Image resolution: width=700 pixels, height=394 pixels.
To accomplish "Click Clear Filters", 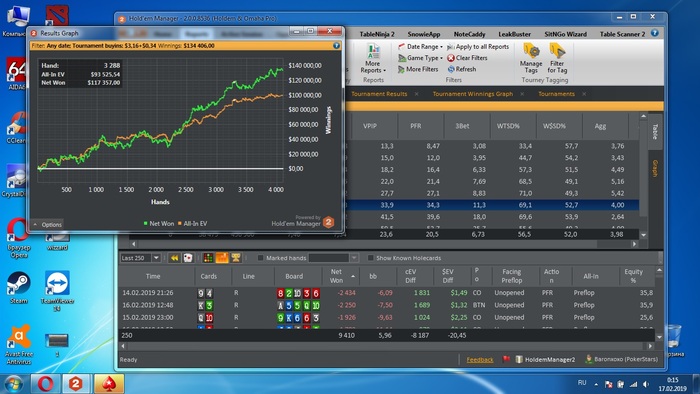I will 467,58.
